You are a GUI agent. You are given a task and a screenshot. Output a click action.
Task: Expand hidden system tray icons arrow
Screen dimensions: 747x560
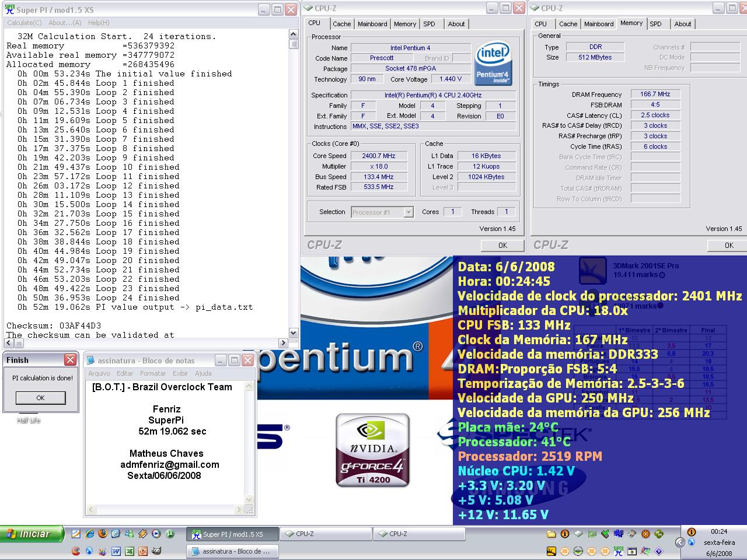(680, 542)
